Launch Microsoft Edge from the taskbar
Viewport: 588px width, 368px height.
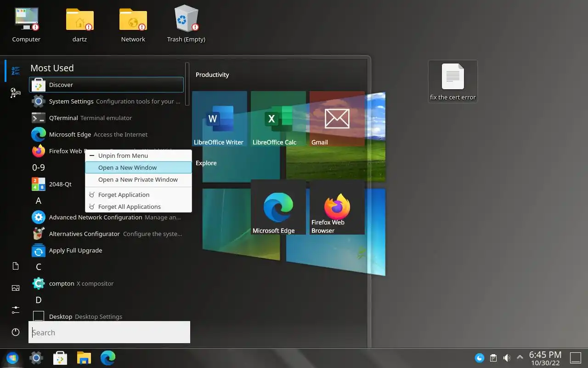pyautogui.click(x=108, y=358)
